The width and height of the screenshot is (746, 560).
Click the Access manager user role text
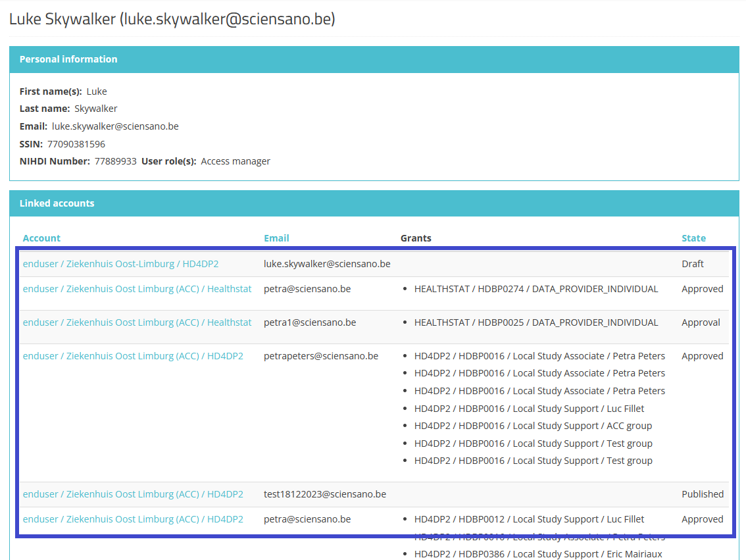(x=236, y=161)
